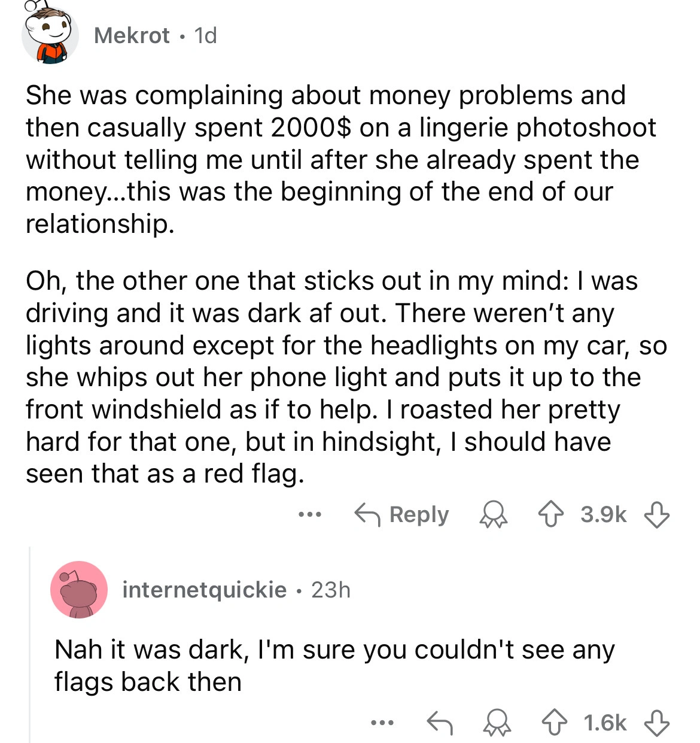Select the "Nah it was dark" reply text

pos(334,666)
